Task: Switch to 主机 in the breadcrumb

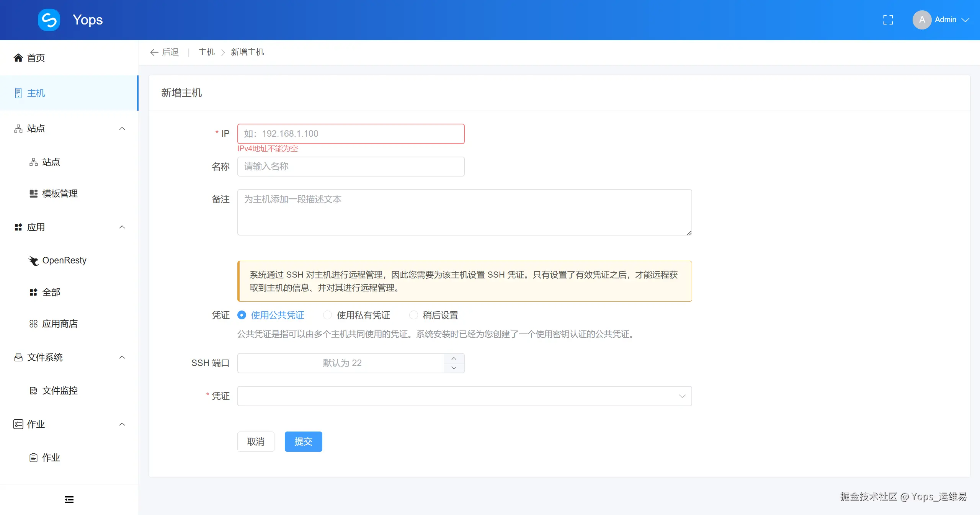Action: [206, 52]
